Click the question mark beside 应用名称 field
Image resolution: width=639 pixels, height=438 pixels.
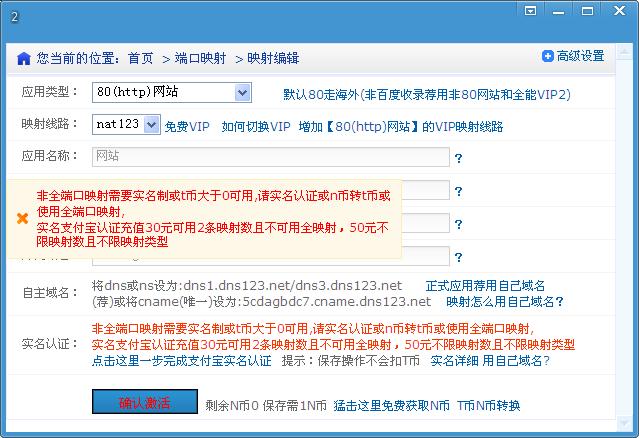pos(458,158)
